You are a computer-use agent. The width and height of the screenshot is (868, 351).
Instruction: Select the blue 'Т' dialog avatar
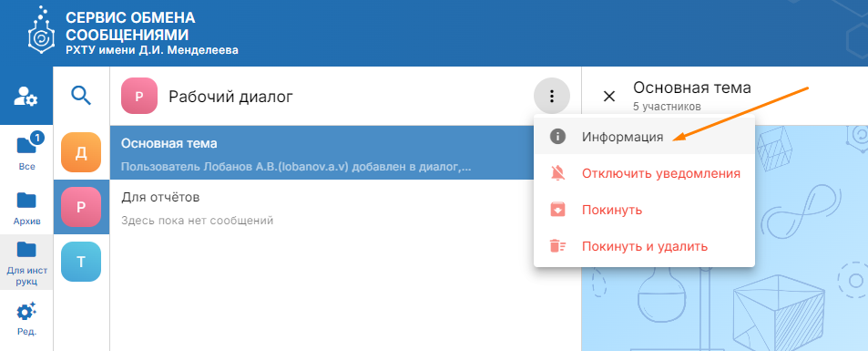(x=81, y=262)
